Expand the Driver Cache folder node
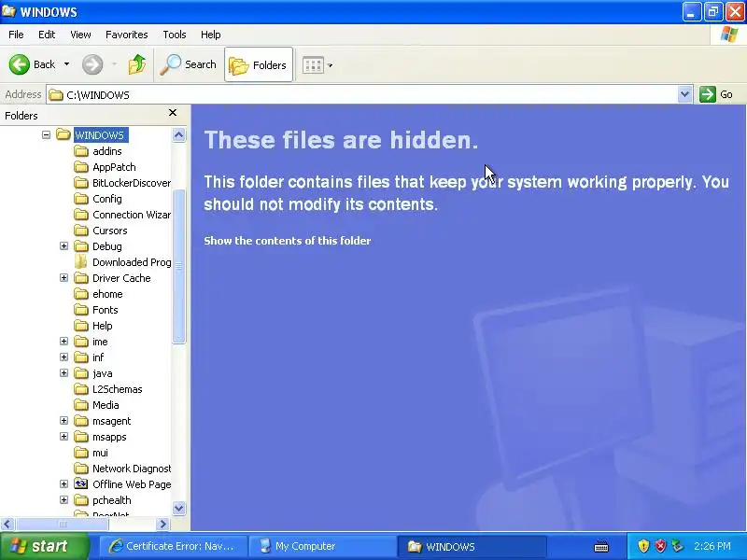Viewport: 747px width, 560px height. (63, 277)
